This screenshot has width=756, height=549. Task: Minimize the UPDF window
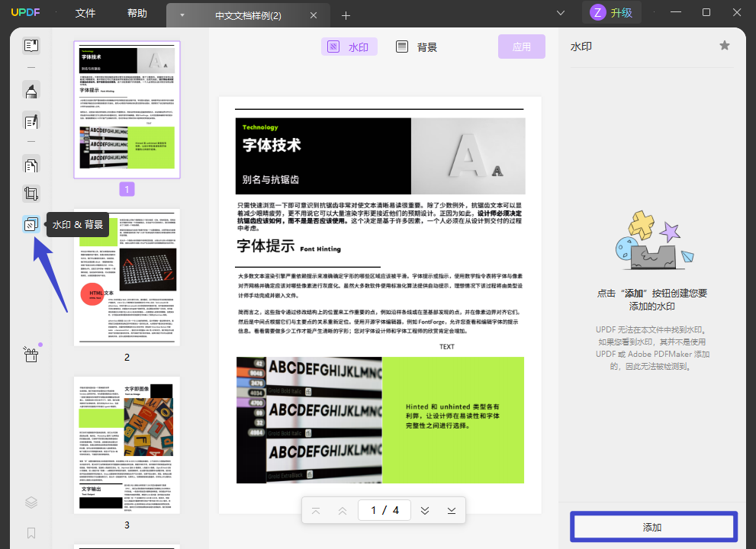coord(676,12)
